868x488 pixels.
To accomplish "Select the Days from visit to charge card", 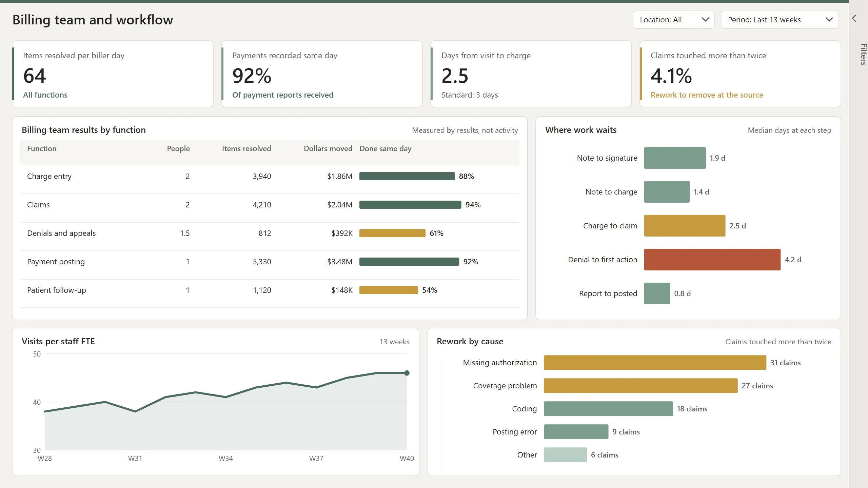I will [531, 74].
